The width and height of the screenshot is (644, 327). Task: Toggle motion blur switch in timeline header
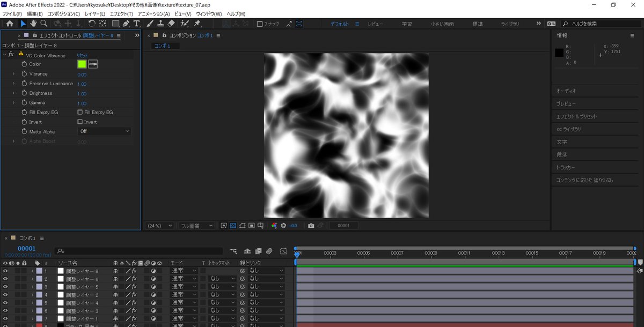point(269,251)
